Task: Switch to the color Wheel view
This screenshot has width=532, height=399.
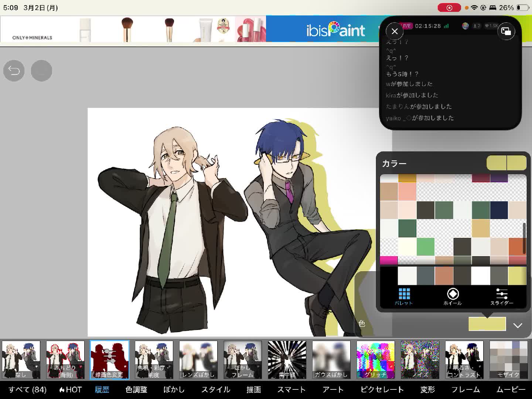Action: coord(453,296)
